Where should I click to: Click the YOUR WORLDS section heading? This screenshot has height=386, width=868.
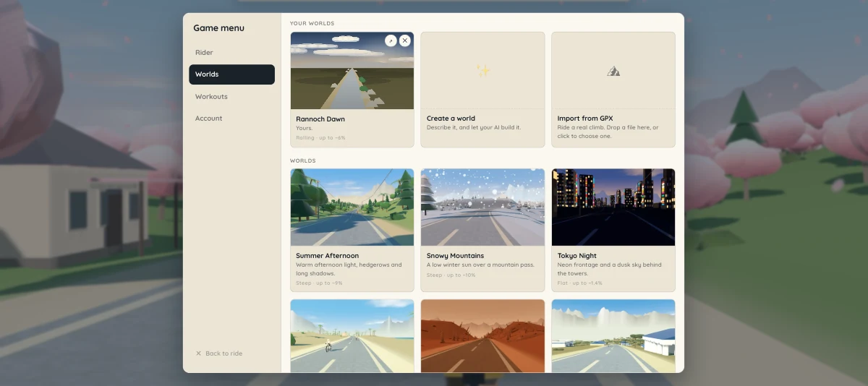(x=312, y=23)
